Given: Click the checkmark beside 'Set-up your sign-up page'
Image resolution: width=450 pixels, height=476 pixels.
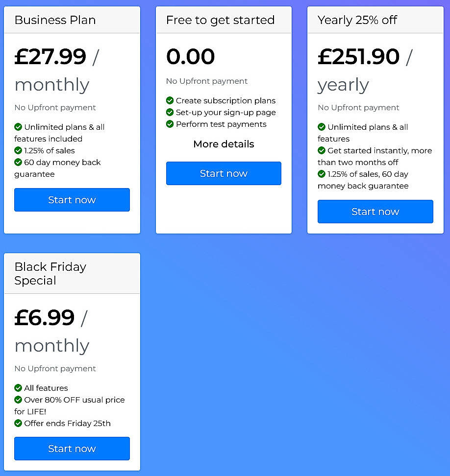Looking at the screenshot, I should coord(170,112).
